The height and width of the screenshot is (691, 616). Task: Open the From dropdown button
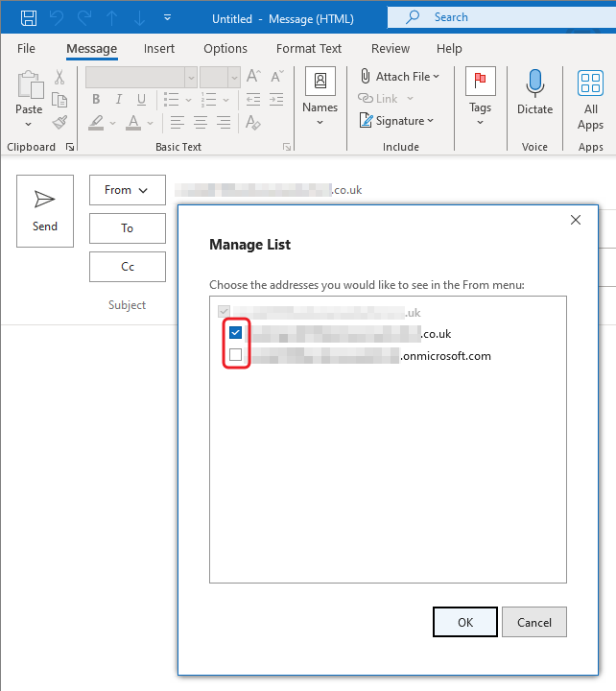coord(128,190)
